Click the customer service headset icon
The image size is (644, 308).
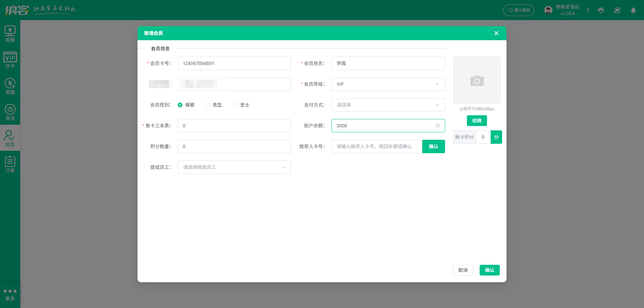(x=601, y=10)
